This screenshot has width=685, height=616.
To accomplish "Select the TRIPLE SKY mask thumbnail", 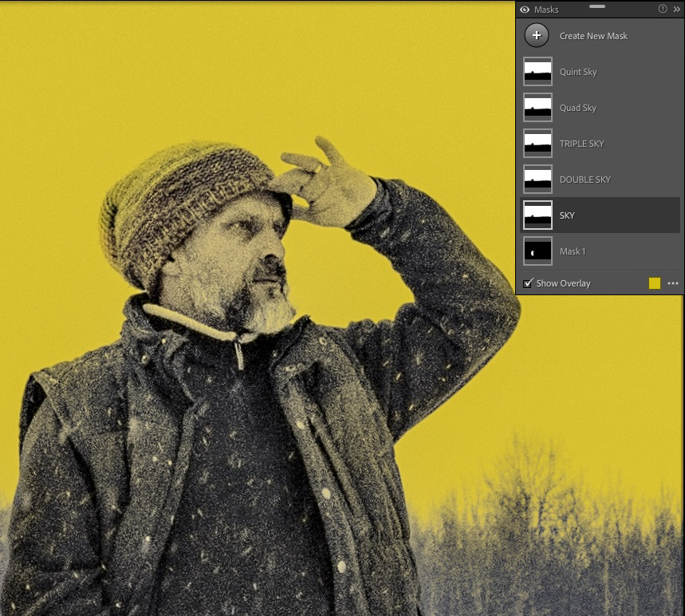I will pos(537,143).
